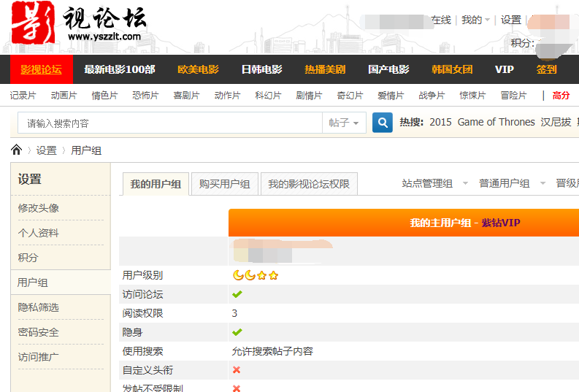Open 爱情片 category link
The image size is (579, 392).
pyautogui.click(x=391, y=96)
